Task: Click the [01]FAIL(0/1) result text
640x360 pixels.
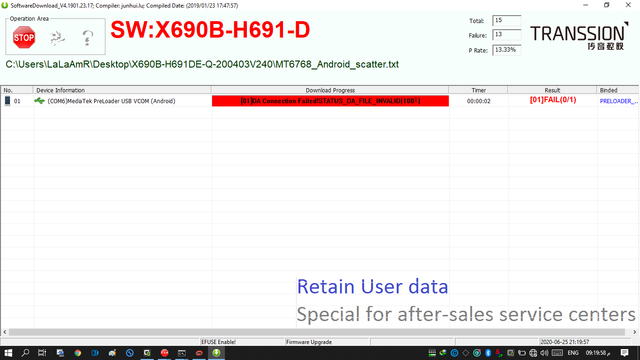Action: 553,100
